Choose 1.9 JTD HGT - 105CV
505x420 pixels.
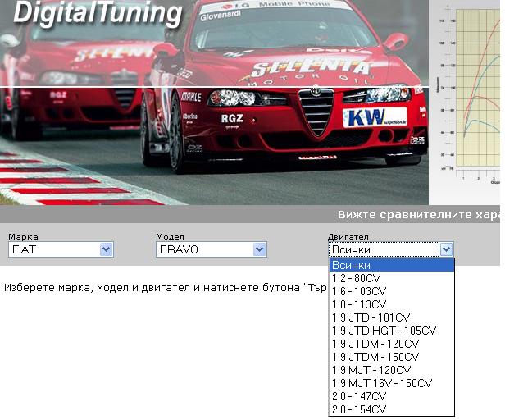coord(390,331)
